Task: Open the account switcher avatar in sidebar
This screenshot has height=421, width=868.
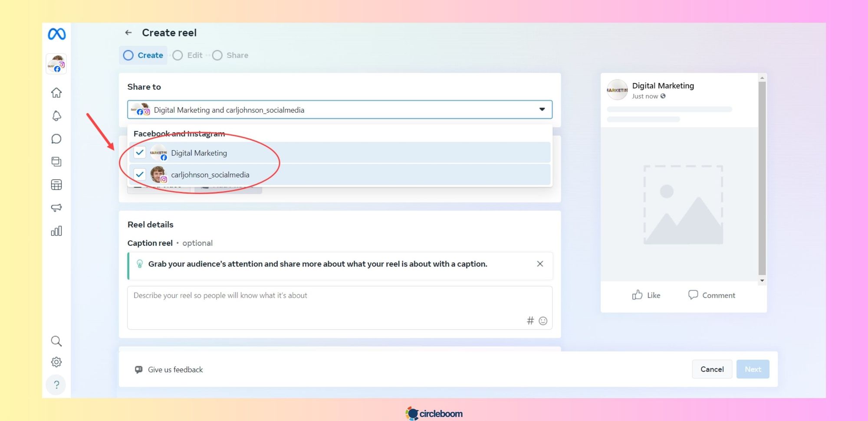Action: tap(56, 64)
